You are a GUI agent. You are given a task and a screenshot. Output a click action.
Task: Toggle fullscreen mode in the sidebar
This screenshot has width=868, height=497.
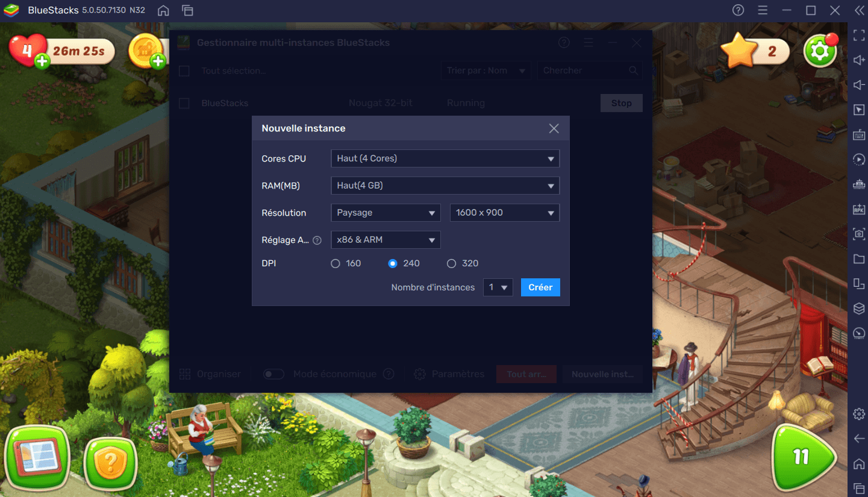[859, 36]
